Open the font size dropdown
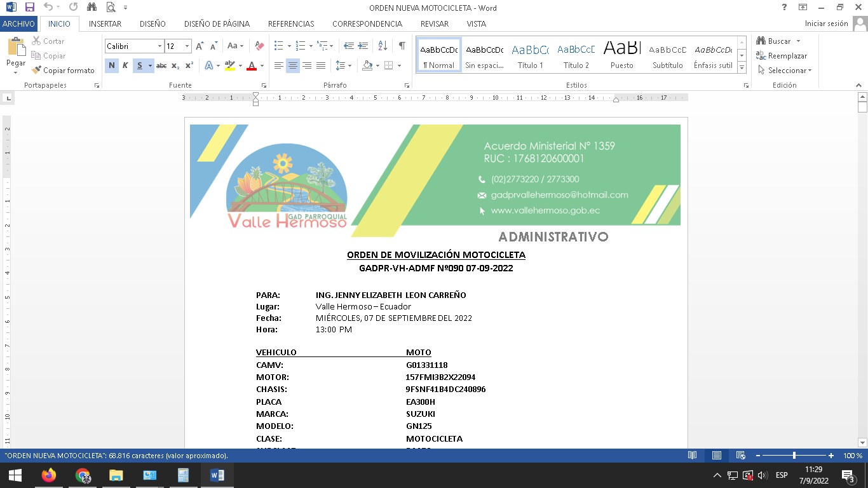This screenshot has width=868, height=488. (x=187, y=46)
